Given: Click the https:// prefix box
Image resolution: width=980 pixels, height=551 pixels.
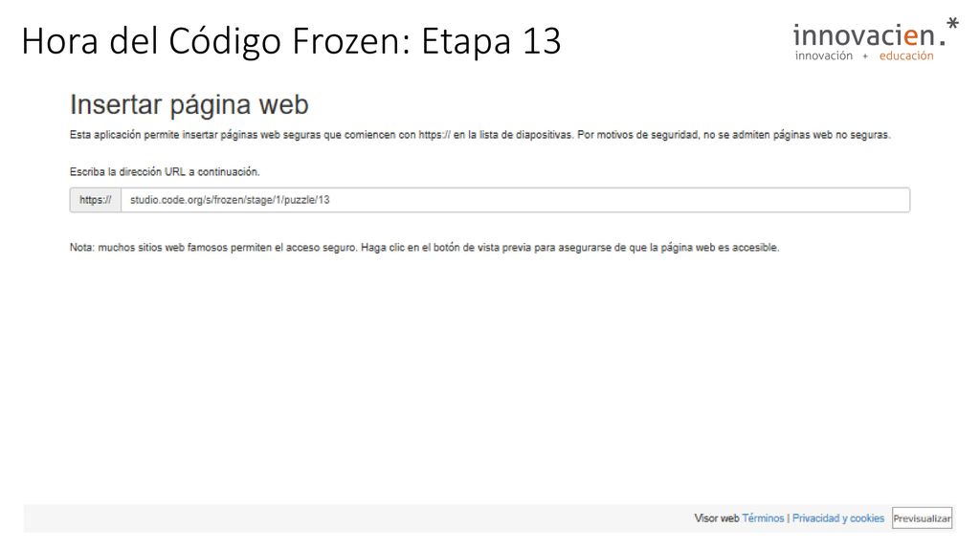Looking at the screenshot, I should coord(95,200).
